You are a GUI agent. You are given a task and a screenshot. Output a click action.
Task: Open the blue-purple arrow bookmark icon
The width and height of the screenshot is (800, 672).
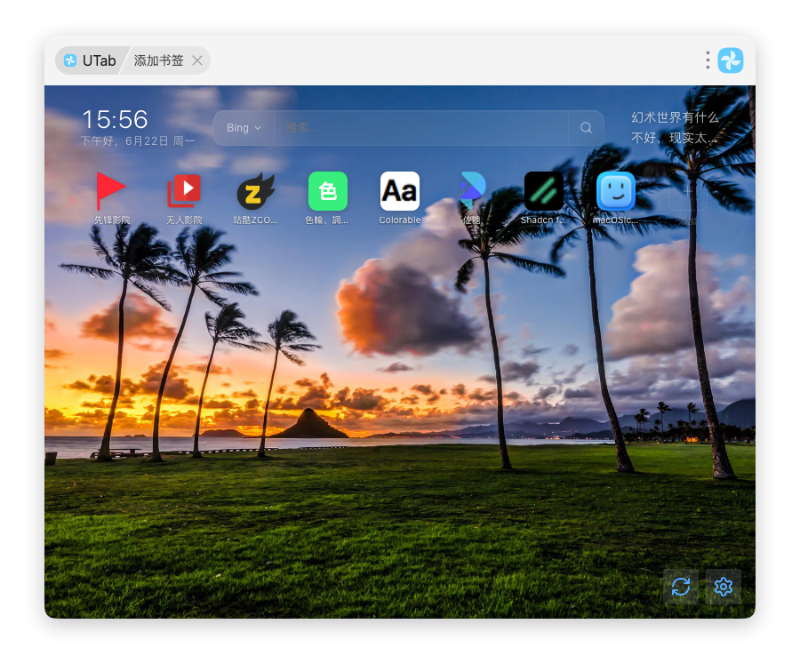pos(471,191)
